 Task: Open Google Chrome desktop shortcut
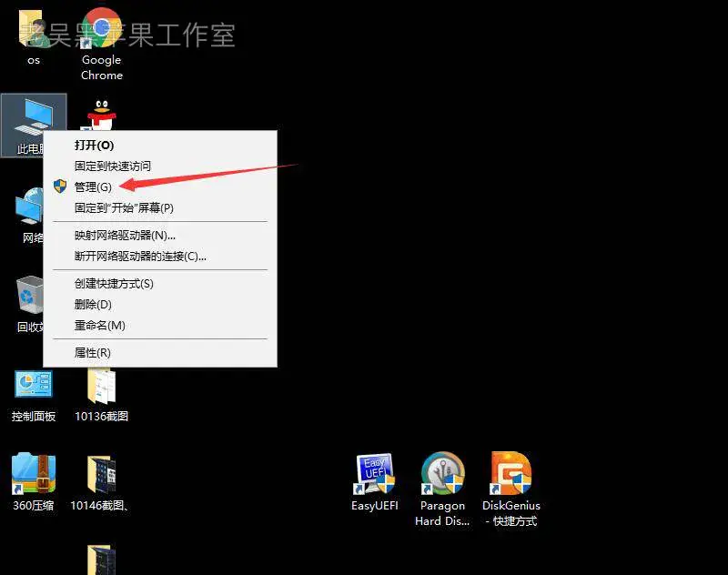(102, 28)
